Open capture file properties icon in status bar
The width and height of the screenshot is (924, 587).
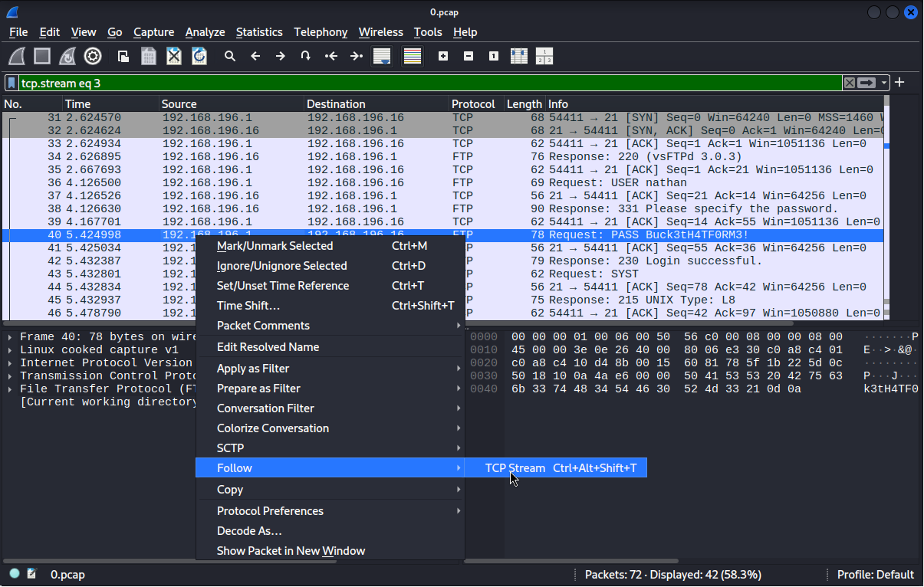coord(32,573)
